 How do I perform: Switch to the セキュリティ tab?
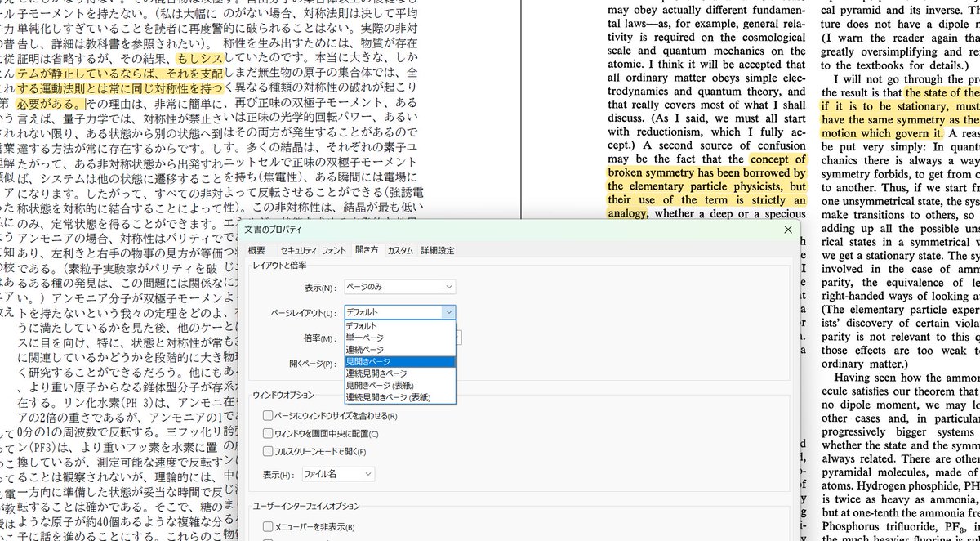299,250
